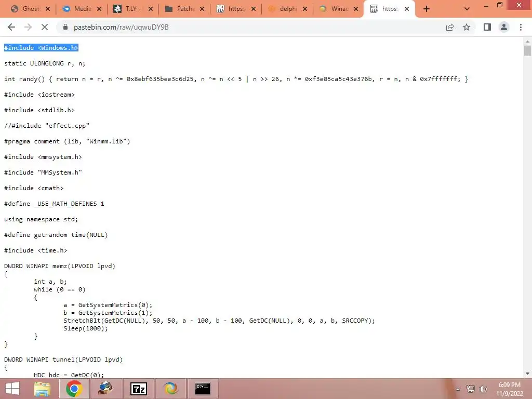Click the page scrollbar down arrow
This screenshot has height=399, width=532.
click(x=527, y=374)
